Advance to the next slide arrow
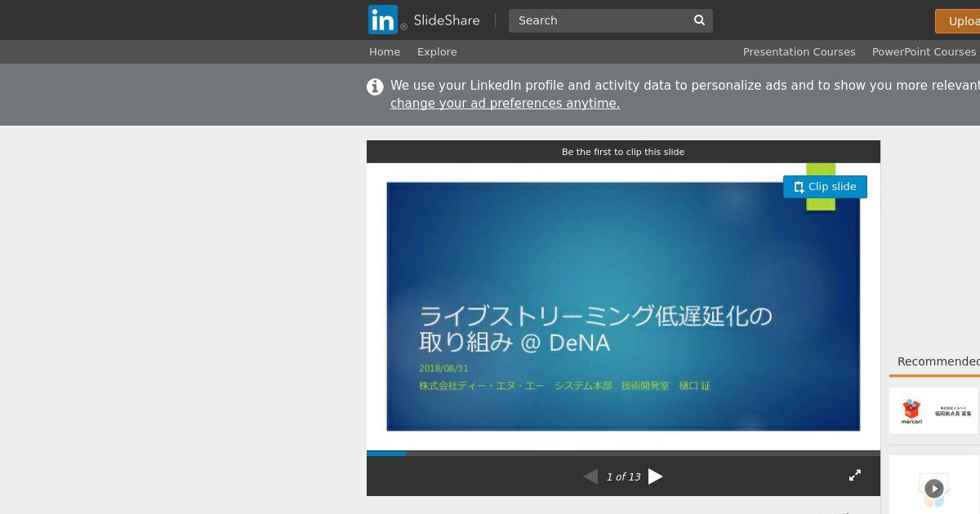Screen dimensions: 980x514 tap(655, 476)
